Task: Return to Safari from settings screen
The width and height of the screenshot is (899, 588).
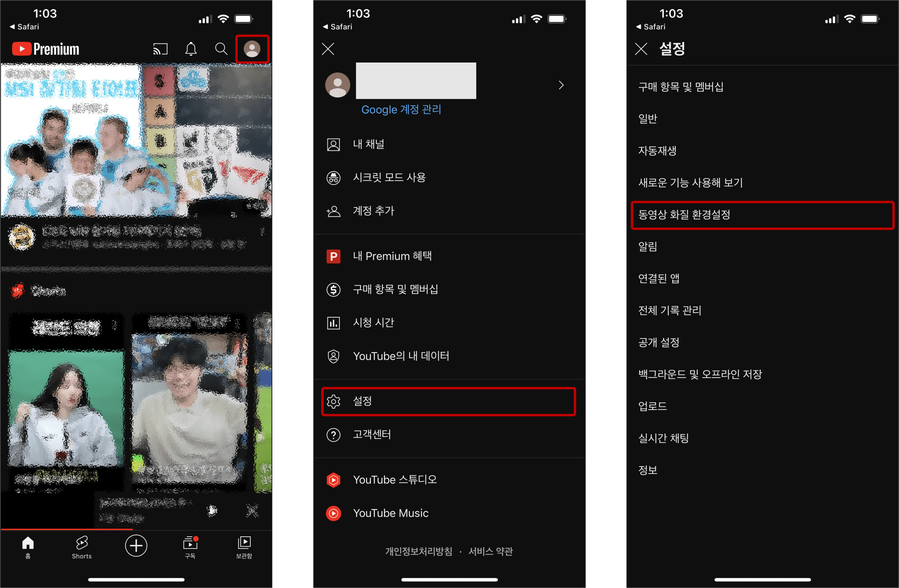Action: coord(651,27)
